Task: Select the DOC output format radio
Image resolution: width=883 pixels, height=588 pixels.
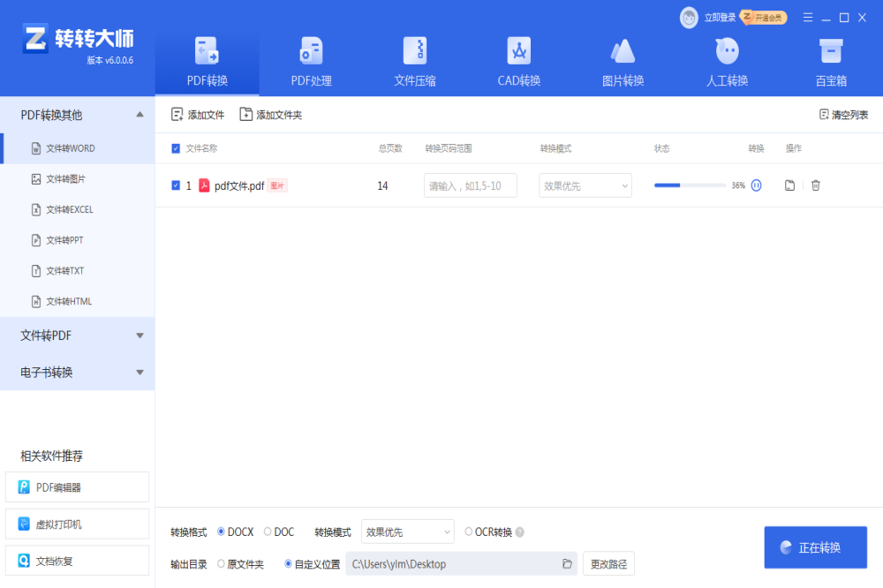Action: click(268, 531)
